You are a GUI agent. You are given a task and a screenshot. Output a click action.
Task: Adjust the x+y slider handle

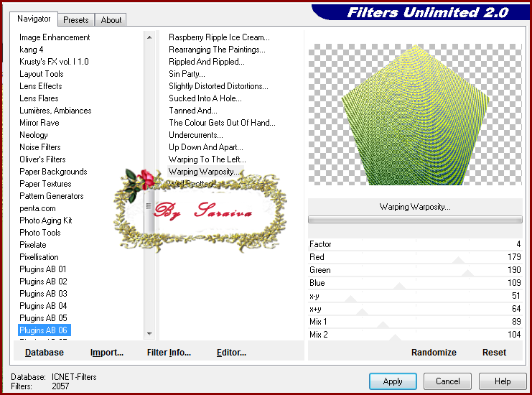pos(362,312)
